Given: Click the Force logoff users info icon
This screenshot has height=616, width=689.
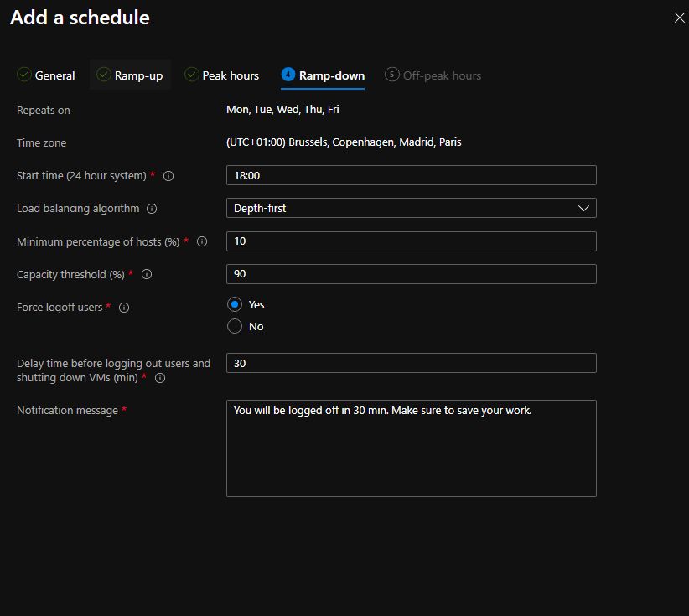Looking at the screenshot, I should (123, 308).
